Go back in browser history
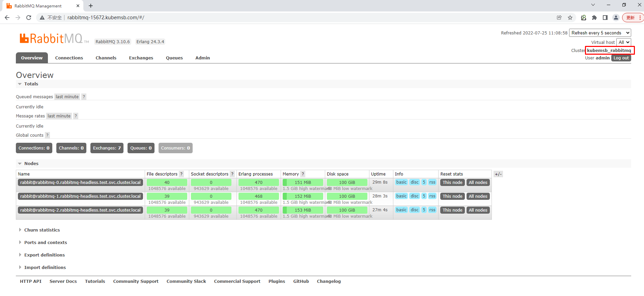Screen dimensions: 644x296 pos(7,18)
